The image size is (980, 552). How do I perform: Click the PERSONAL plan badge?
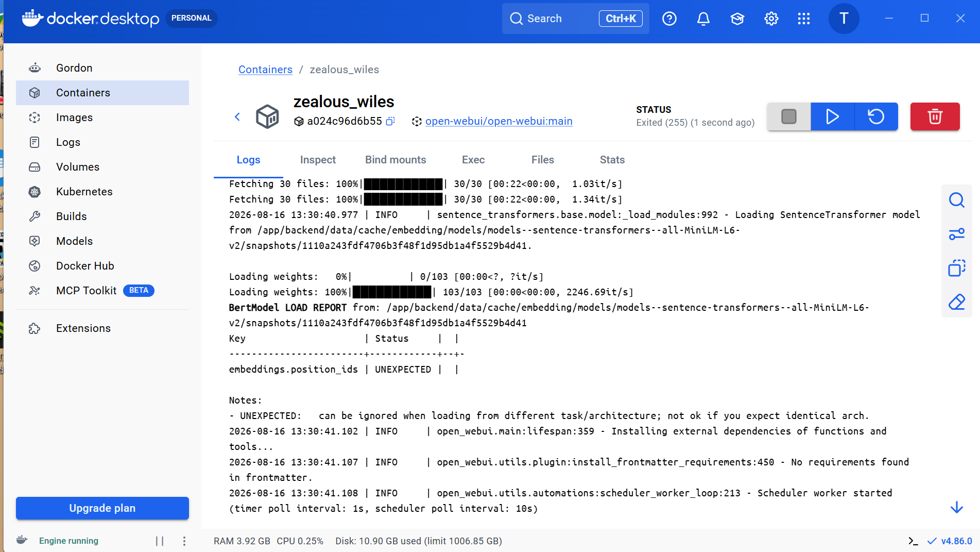[192, 18]
